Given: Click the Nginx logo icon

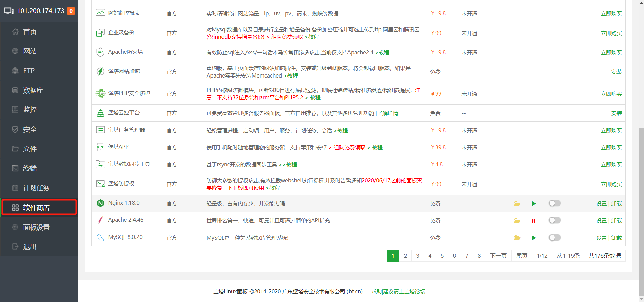Looking at the screenshot, I should click(100, 203).
